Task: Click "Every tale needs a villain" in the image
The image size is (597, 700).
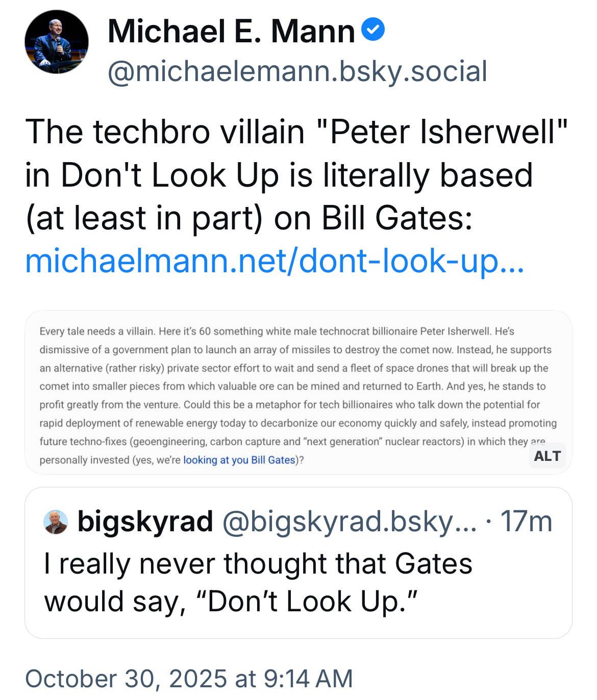Action: tap(97, 331)
